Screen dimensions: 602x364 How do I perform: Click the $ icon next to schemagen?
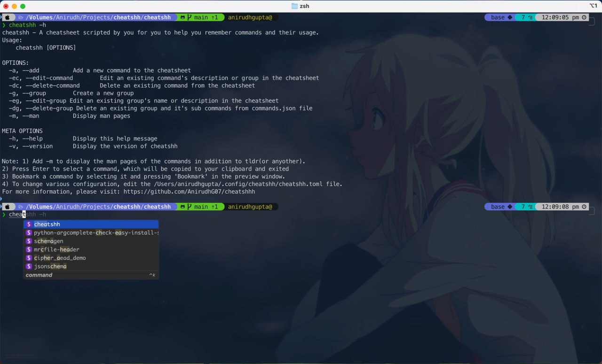tap(29, 241)
